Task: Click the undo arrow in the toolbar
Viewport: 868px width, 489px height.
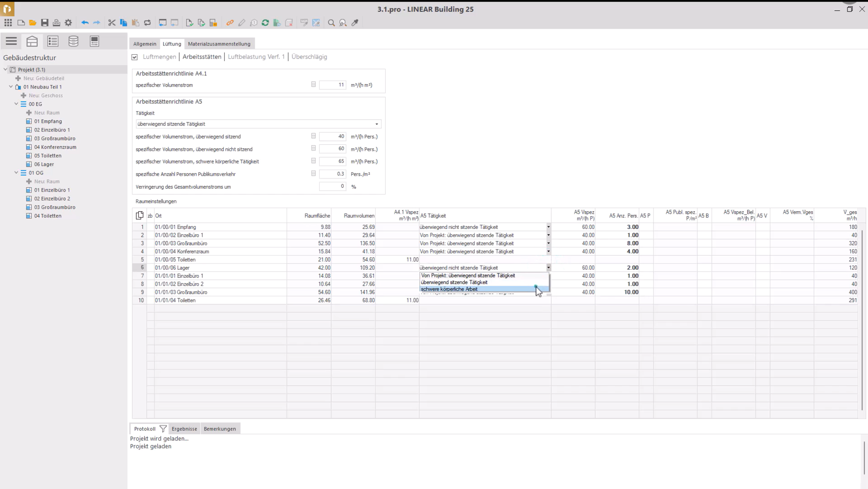Action: point(85,22)
